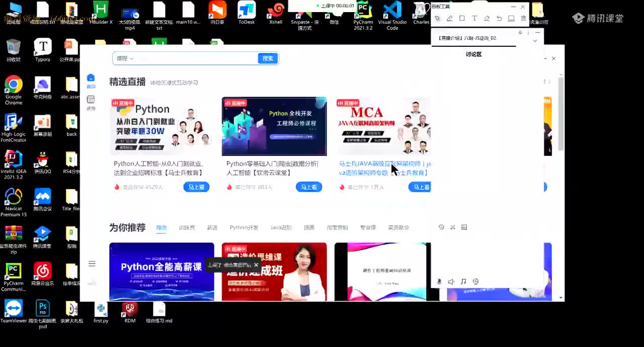644x347 pixels.
Task: Click the speaker icon in live panel
Action: click(451, 282)
